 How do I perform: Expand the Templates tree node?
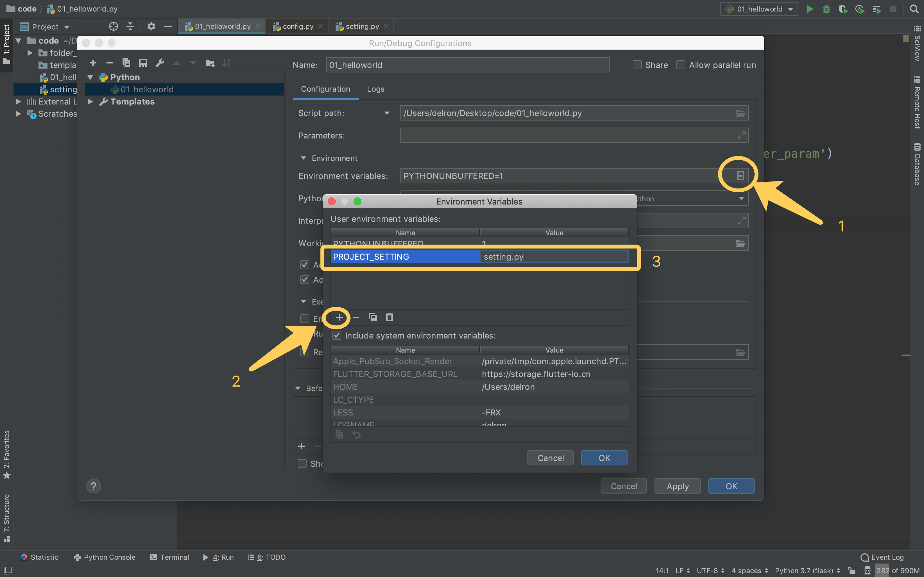(x=90, y=102)
